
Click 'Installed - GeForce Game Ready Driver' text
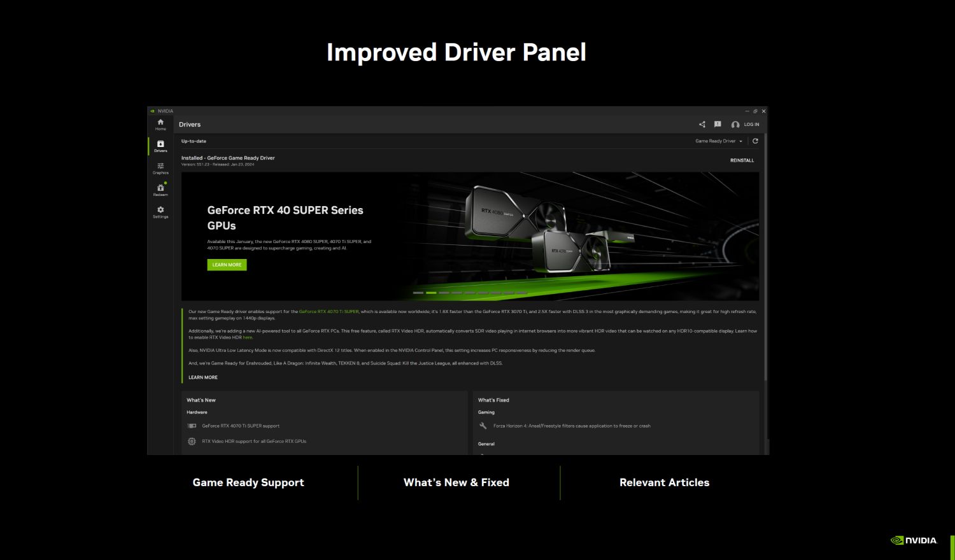(x=228, y=158)
